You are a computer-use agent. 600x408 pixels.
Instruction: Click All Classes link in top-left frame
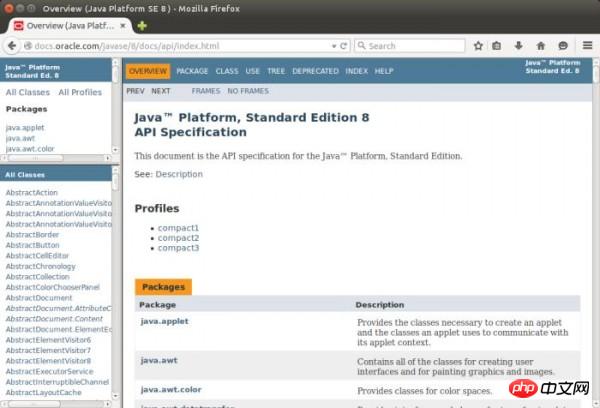tap(28, 92)
